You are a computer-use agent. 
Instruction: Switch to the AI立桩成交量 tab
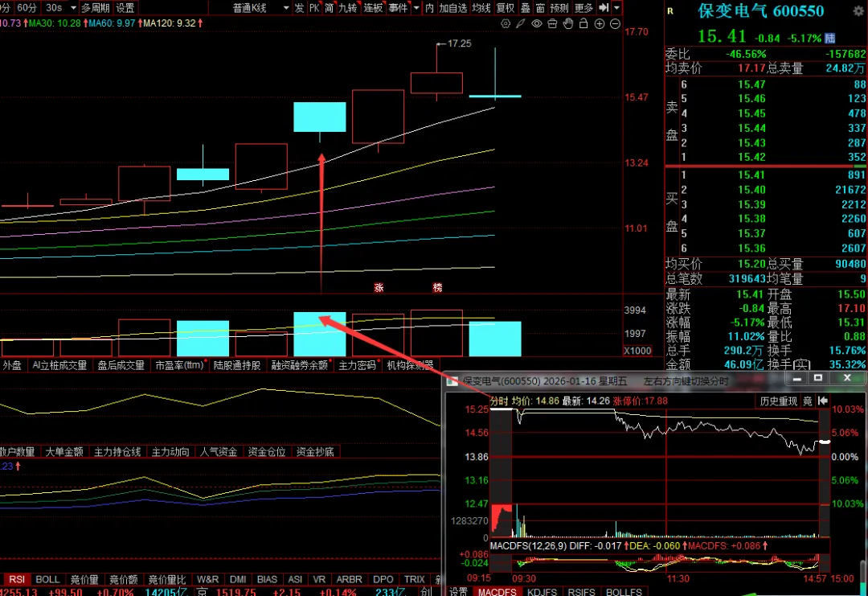click(x=59, y=365)
